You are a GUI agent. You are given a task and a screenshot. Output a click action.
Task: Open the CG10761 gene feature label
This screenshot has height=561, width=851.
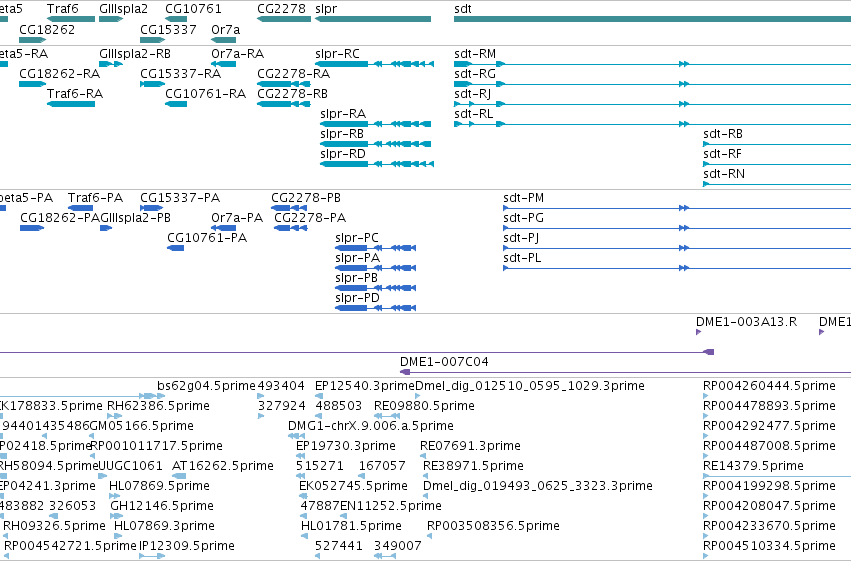193,9
